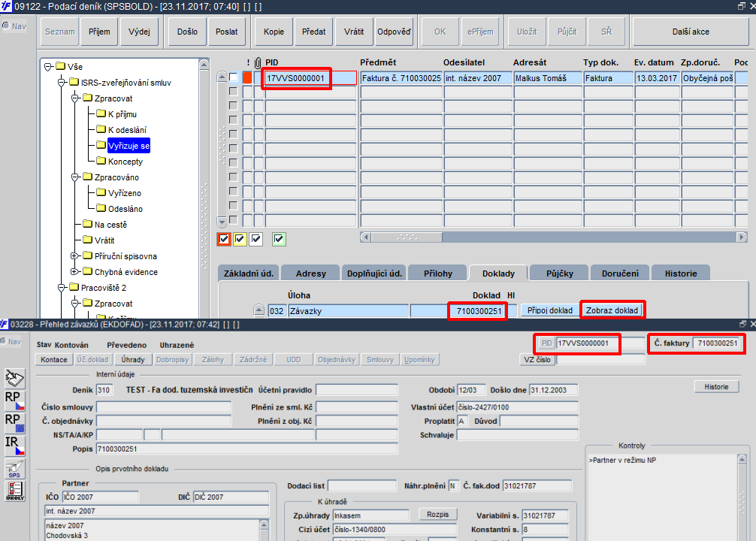Click the Kontace button

54,360
